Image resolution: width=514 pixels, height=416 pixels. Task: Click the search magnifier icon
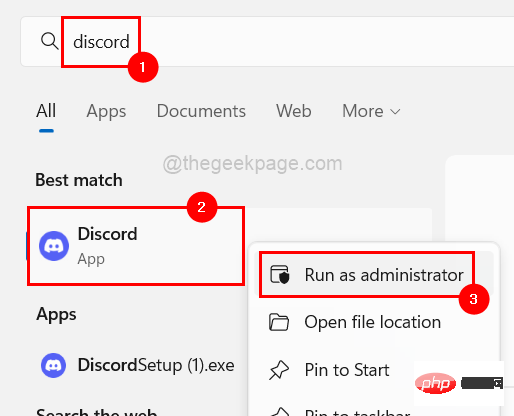coord(49,41)
